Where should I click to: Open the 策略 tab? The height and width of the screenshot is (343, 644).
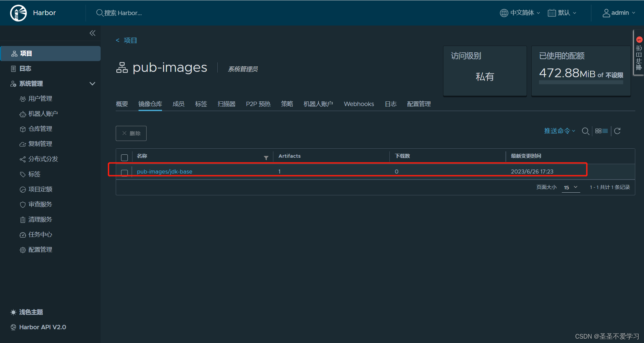(287, 104)
